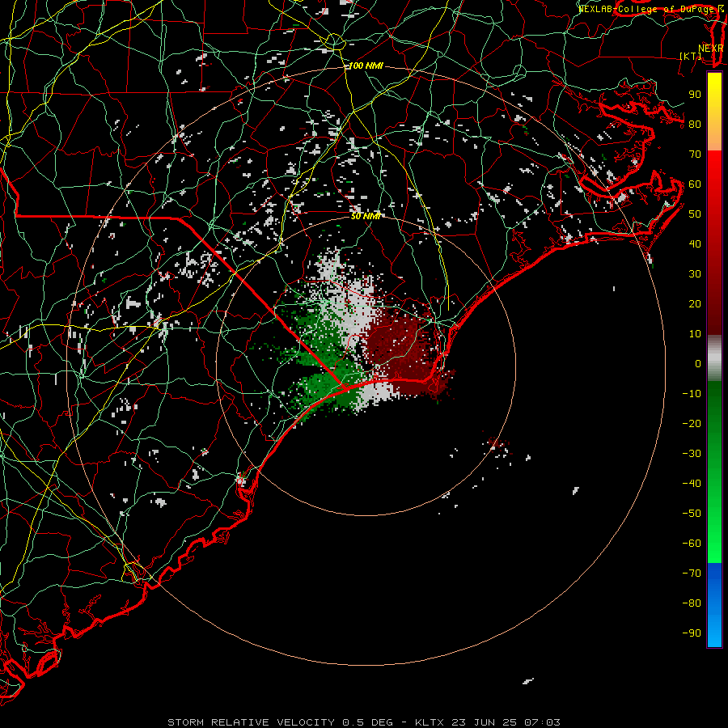
Task: Select the 90 value on the velocity scale
Action: (x=695, y=95)
